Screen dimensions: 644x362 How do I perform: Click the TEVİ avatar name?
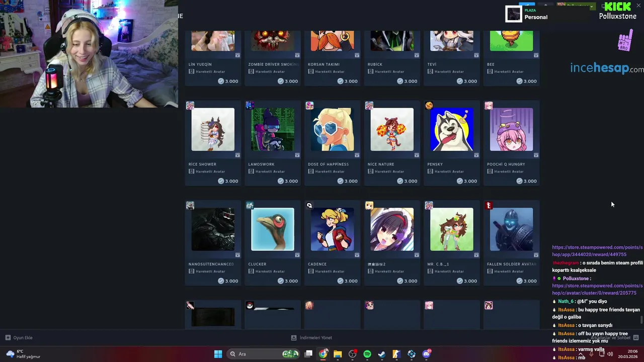[432, 64]
